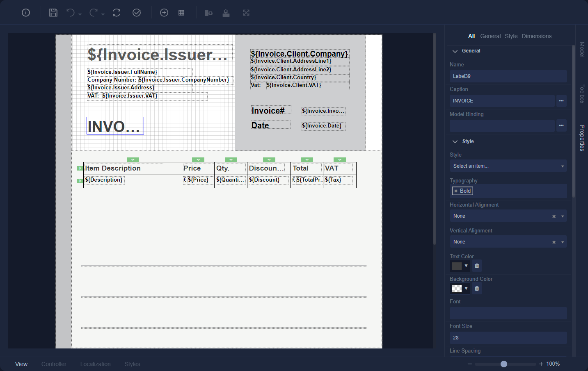588x371 pixels.
Task: Delete text color with trash icon
Action: pos(477,266)
